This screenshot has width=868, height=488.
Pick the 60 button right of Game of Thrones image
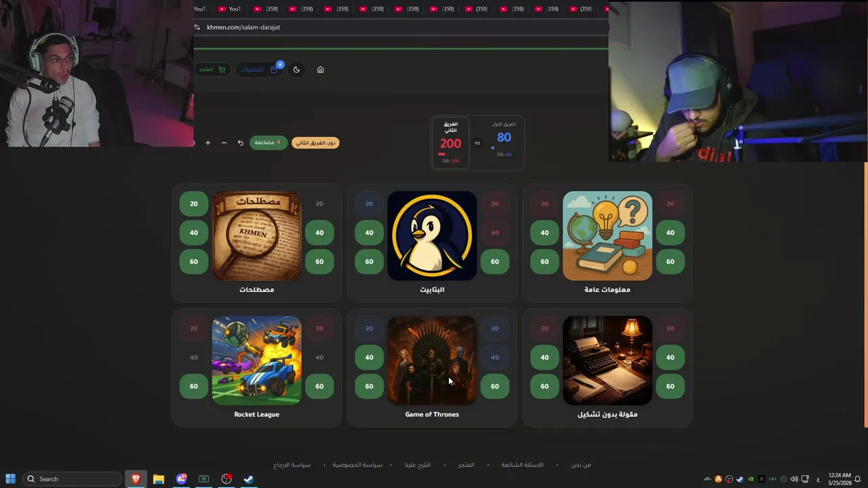coord(494,386)
